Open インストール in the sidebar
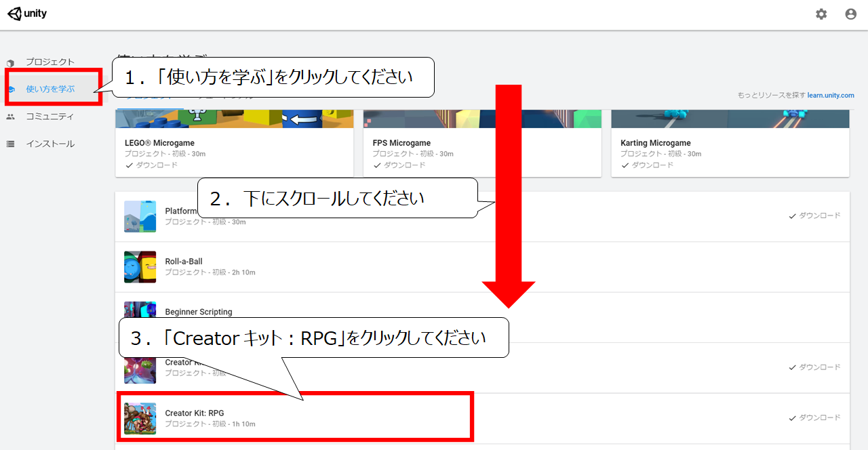Screen dimensions: 868x450 tap(50, 144)
